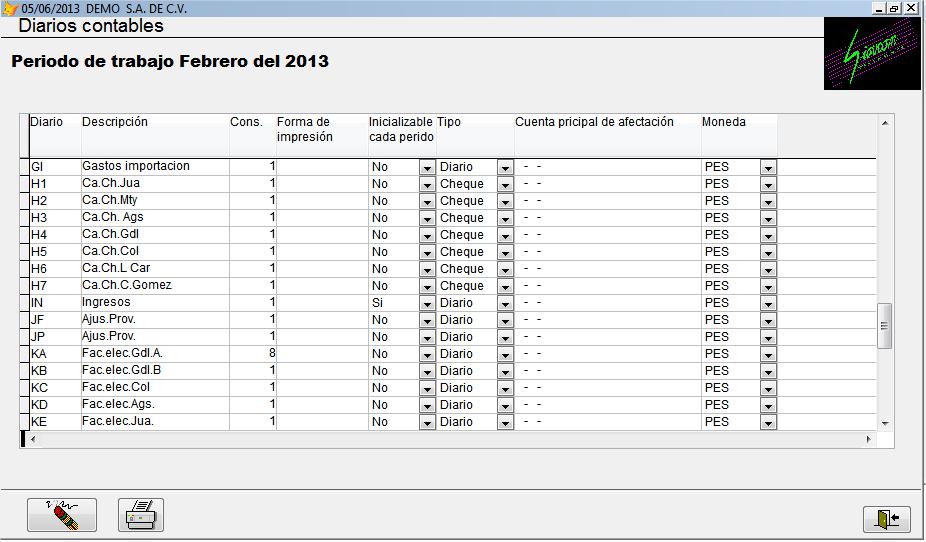Click the printer icon button
The image size is (926, 542).
(141, 515)
